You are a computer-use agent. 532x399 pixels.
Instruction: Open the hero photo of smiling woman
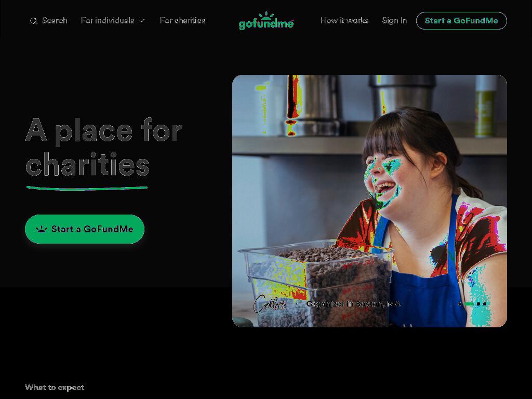click(x=369, y=201)
